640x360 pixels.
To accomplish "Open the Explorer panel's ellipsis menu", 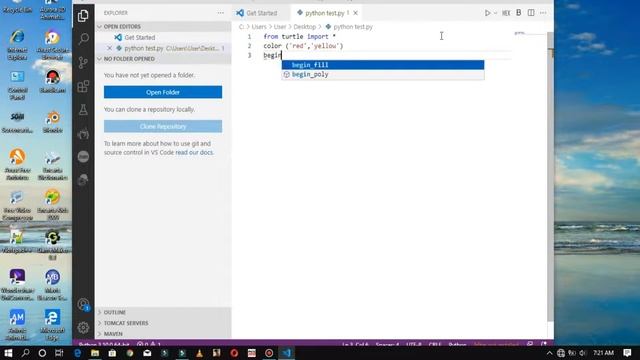I will [x=220, y=13].
